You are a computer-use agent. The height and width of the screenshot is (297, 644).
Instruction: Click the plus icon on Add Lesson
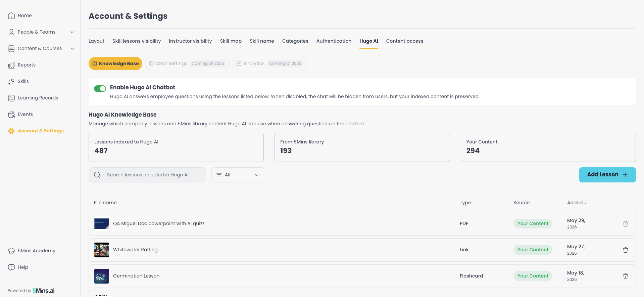[x=625, y=175]
